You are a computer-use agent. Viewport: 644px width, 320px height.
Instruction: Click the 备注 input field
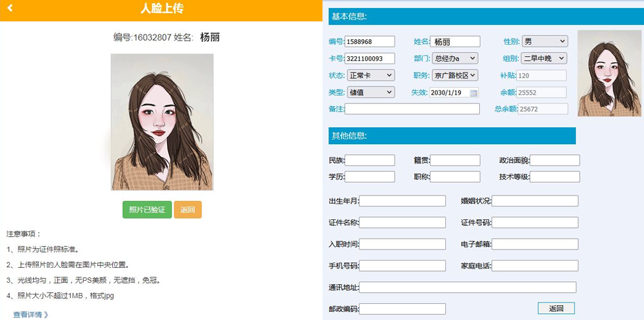[x=412, y=109]
